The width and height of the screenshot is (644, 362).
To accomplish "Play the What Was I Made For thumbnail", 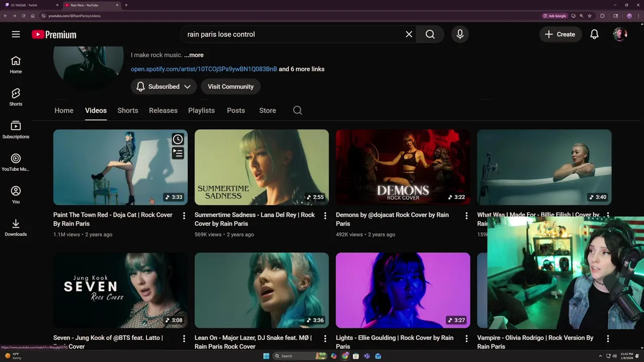I will point(544,167).
